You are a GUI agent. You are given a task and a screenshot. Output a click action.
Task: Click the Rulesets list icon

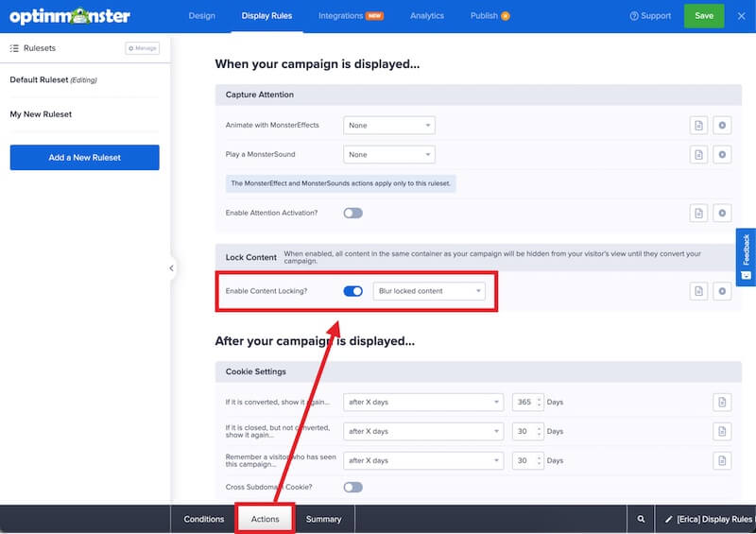tap(14, 48)
